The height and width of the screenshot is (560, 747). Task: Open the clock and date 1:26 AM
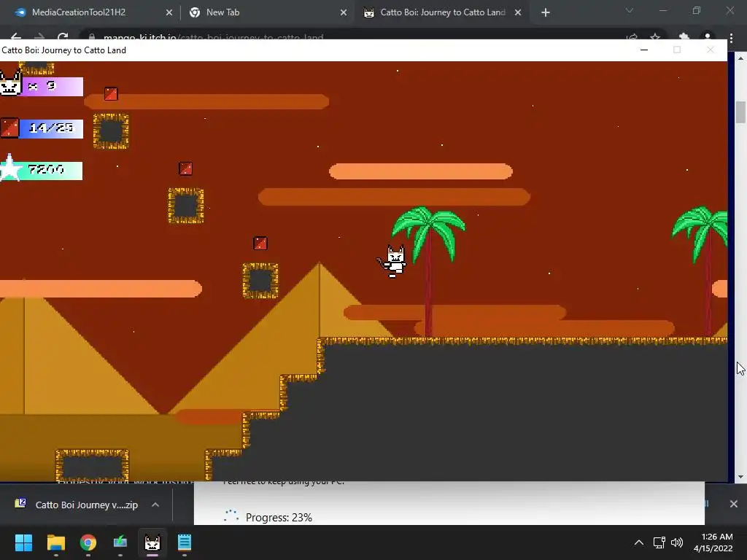click(713, 542)
